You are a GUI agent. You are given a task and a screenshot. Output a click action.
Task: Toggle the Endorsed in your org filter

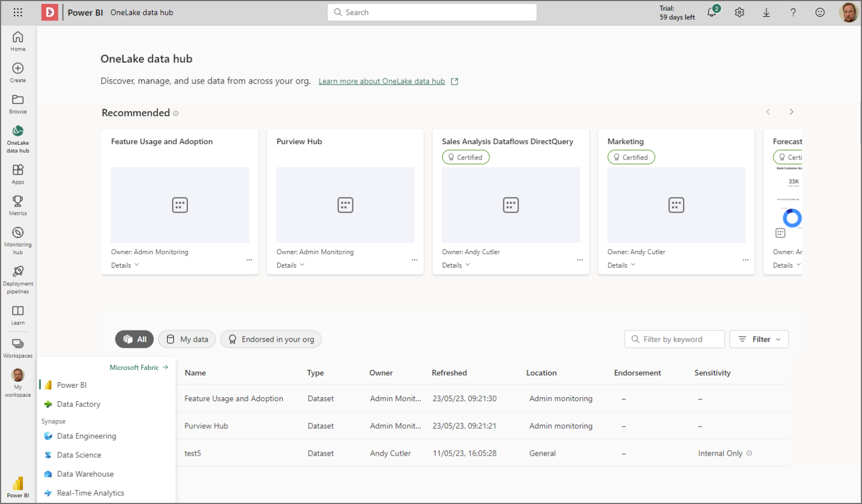(271, 339)
